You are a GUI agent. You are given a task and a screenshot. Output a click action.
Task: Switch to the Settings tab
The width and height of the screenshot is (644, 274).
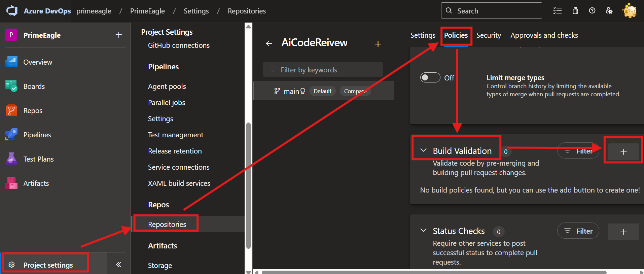click(423, 35)
